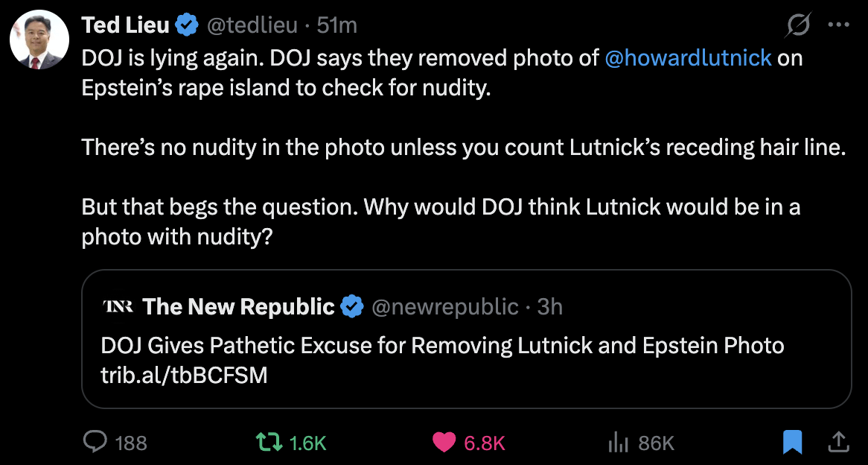The height and width of the screenshot is (465, 868).
Task: Open the @tedlieu handle link
Action: pyautogui.click(x=252, y=25)
